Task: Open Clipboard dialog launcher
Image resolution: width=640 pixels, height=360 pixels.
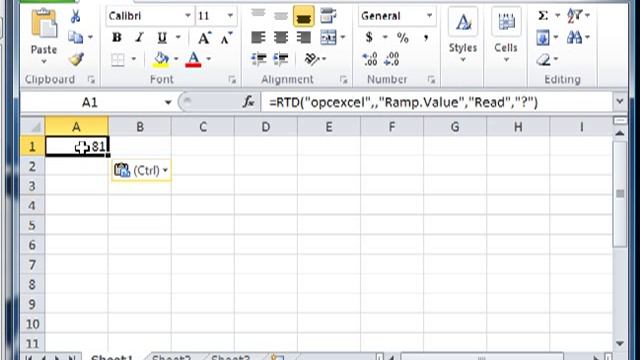Action: pos(91,80)
